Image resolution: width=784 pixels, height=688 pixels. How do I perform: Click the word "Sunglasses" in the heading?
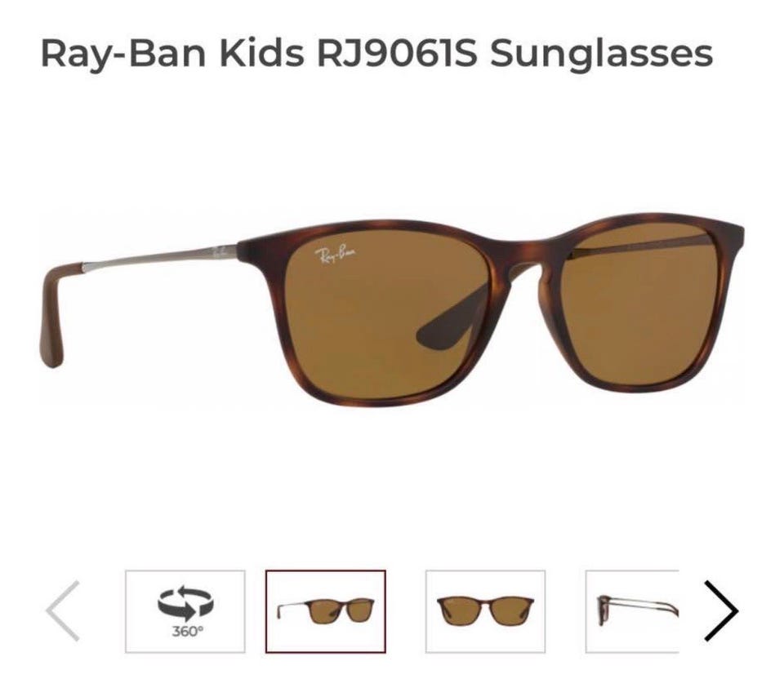[x=602, y=55]
